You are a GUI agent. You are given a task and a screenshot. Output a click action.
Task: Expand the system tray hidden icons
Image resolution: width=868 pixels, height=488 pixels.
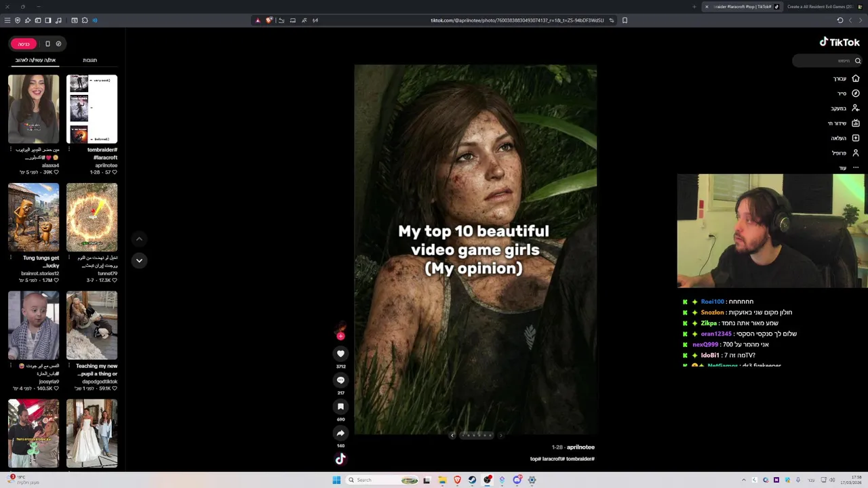click(x=744, y=480)
